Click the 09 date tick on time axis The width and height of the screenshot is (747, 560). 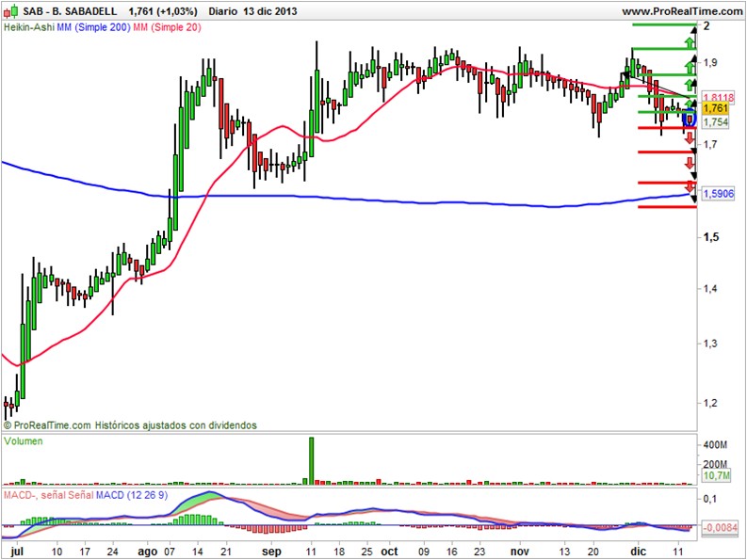pyautogui.click(x=424, y=552)
